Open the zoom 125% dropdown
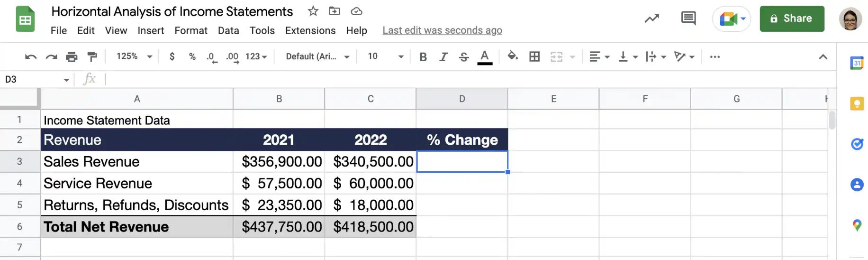The width and height of the screenshot is (868, 260). [x=135, y=56]
